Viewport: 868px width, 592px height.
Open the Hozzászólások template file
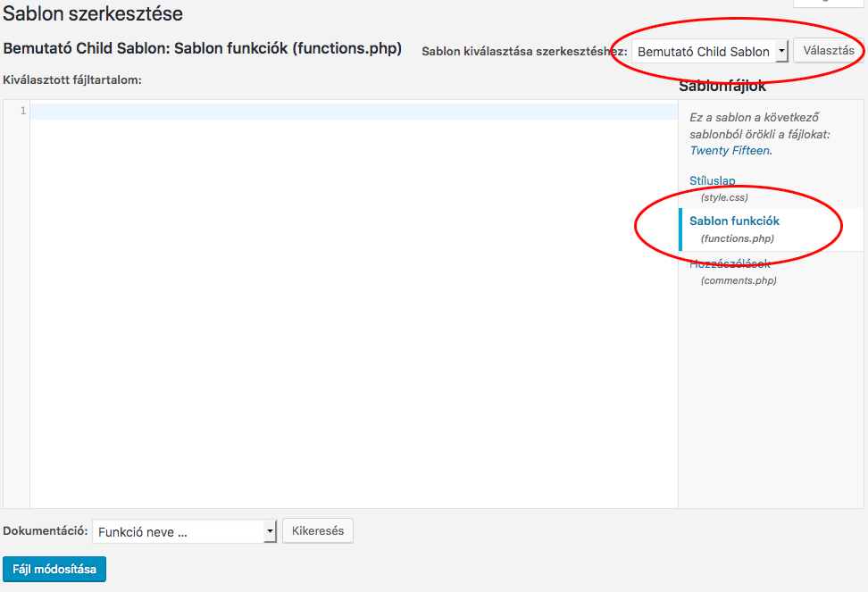click(x=730, y=263)
